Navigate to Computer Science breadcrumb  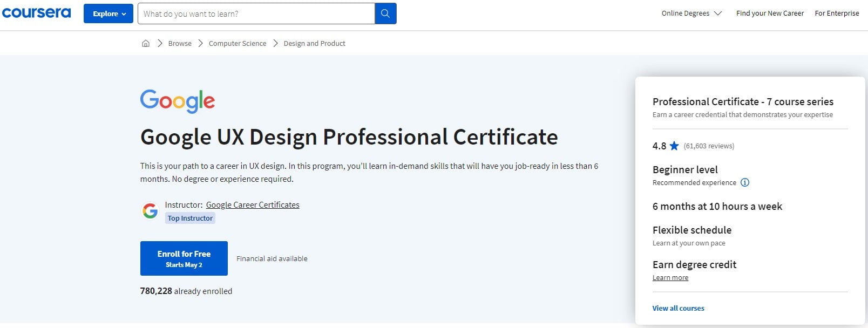pyautogui.click(x=238, y=43)
